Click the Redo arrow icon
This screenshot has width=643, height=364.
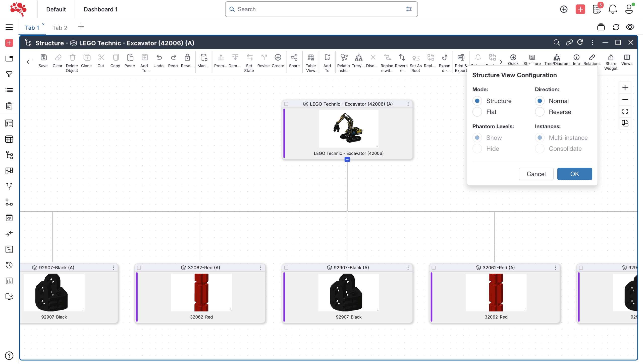coord(173,58)
